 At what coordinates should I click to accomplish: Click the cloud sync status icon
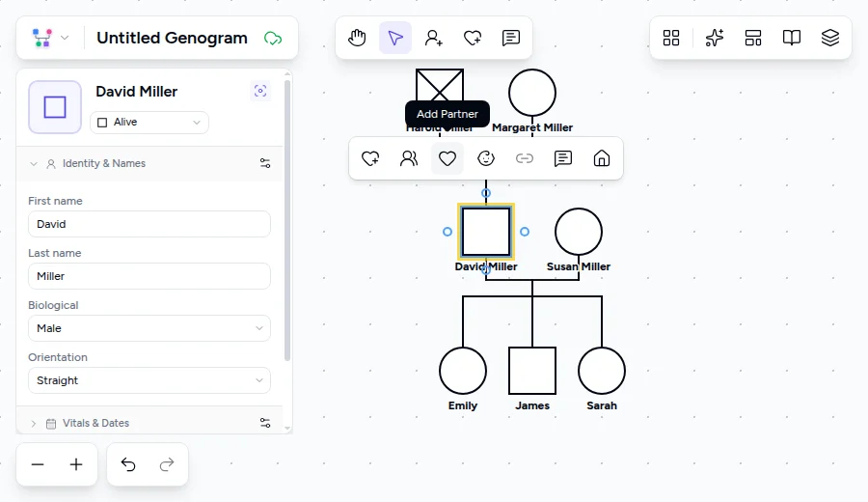click(x=273, y=39)
